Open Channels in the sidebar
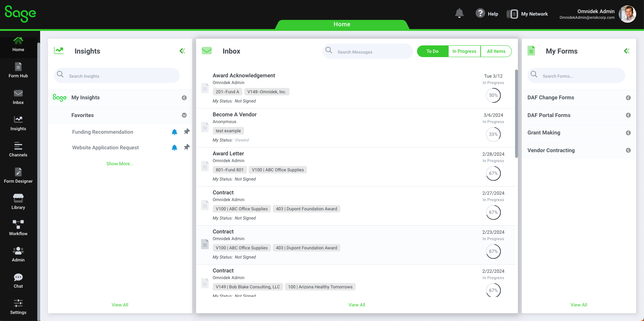644x321 pixels. pyautogui.click(x=18, y=149)
